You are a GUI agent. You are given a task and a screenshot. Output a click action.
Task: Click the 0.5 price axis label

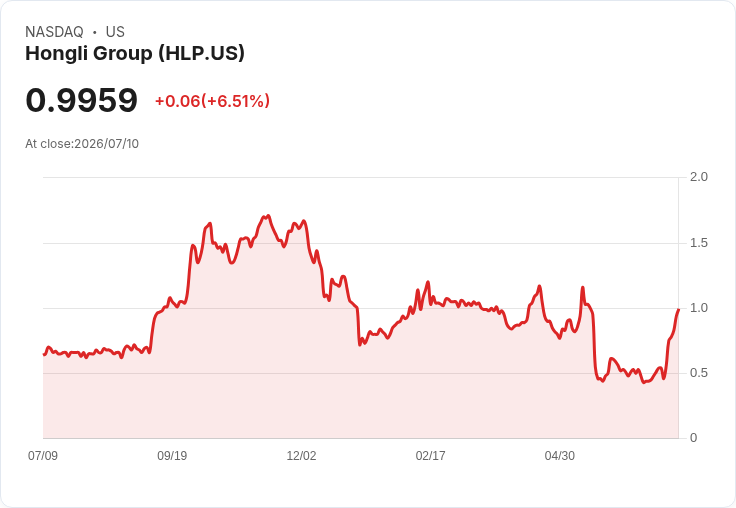click(x=698, y=373)
